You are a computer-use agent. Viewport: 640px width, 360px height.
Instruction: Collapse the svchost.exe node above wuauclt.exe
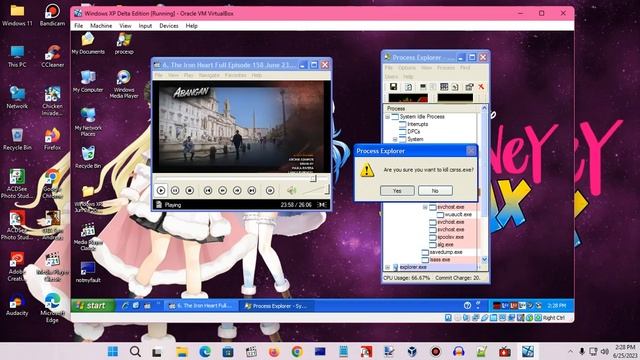425,207
